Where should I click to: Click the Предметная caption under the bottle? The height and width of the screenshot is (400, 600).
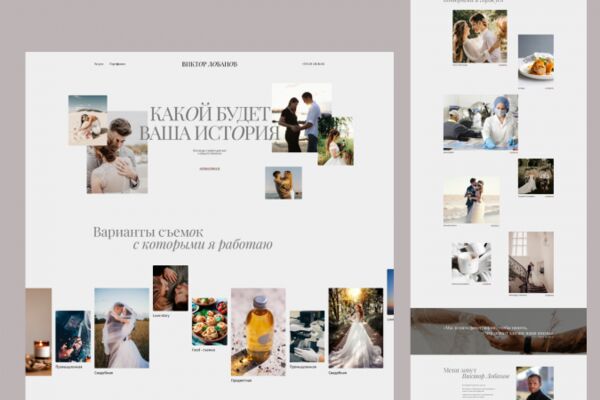[x=241, y=380]
